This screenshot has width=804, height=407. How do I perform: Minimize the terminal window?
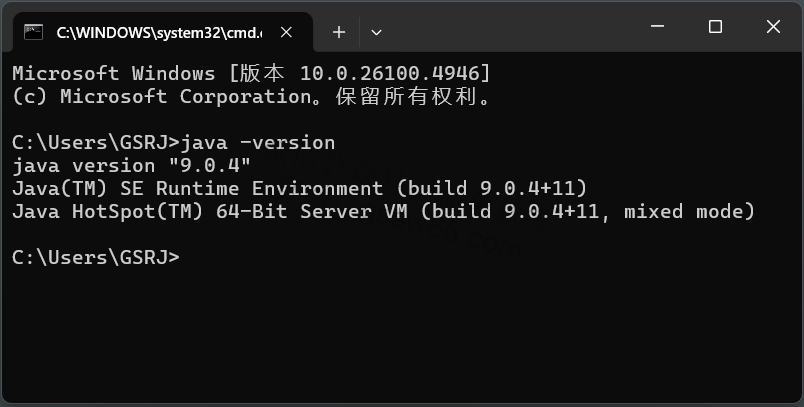pyautogui.click(x=656, y=27)
